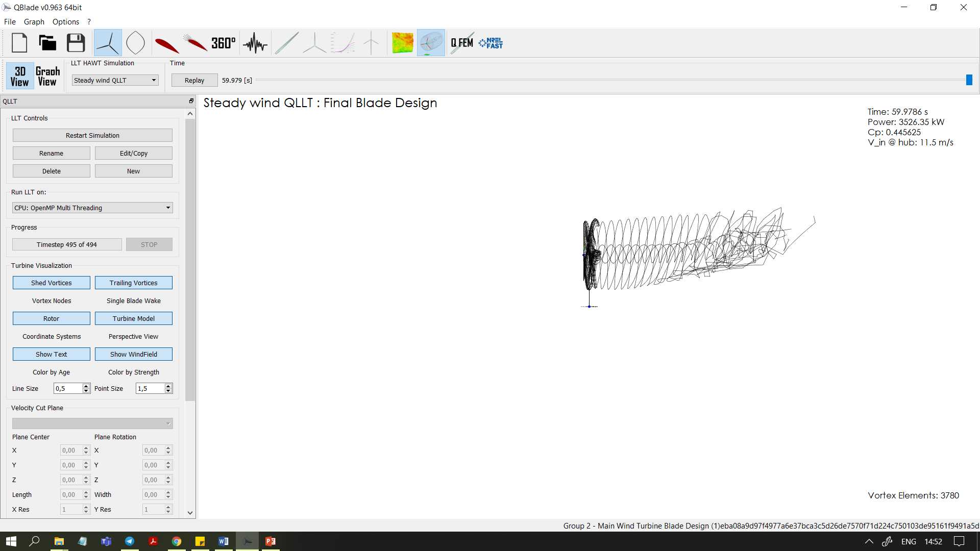Toggle Show Text overlay
This screenshot has height=551, width=980.
coord(52,354)
